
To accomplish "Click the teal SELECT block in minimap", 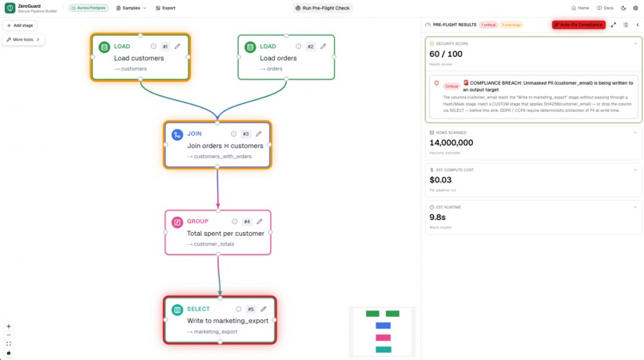I will tap(383, 350).
